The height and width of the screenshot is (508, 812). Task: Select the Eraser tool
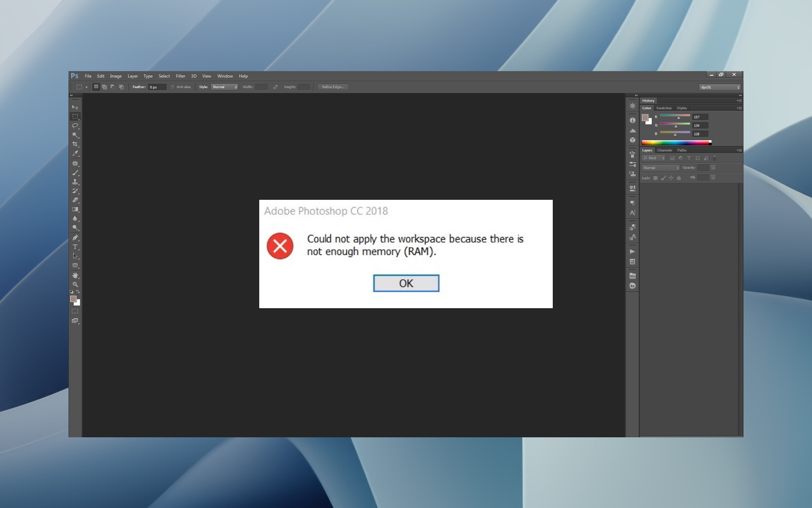pos(75,200)
